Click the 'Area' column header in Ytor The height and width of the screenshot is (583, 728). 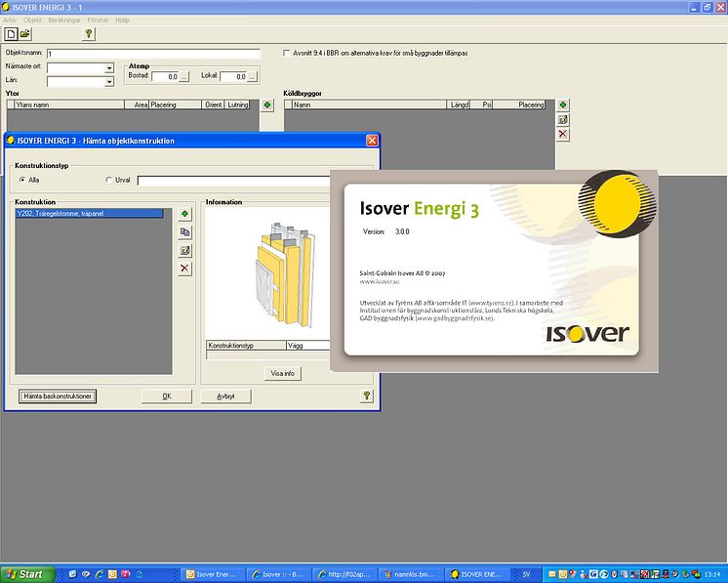coord(137,105)
